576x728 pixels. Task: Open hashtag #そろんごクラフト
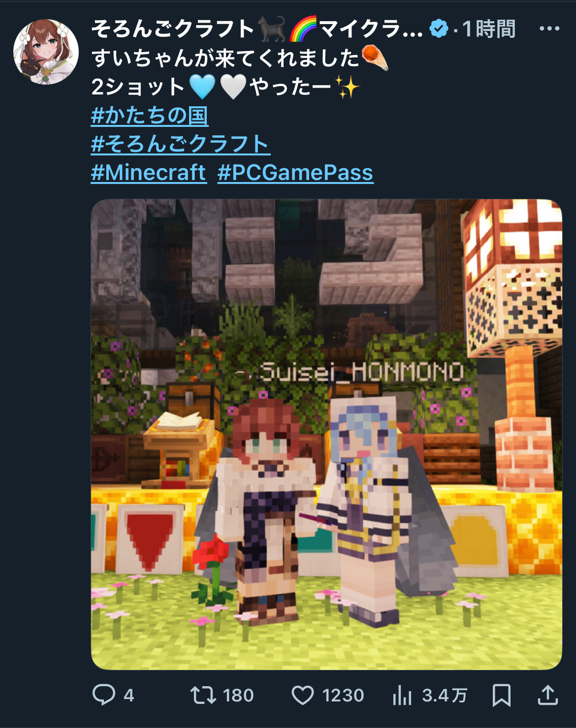click(181, 144)
